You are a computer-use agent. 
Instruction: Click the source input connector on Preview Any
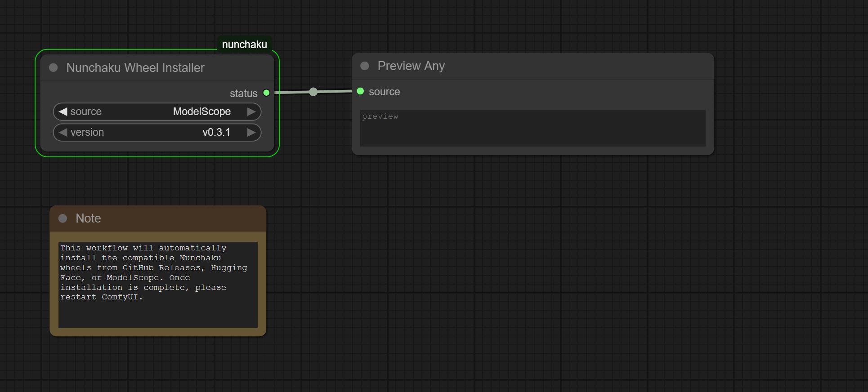coord(360,91)
